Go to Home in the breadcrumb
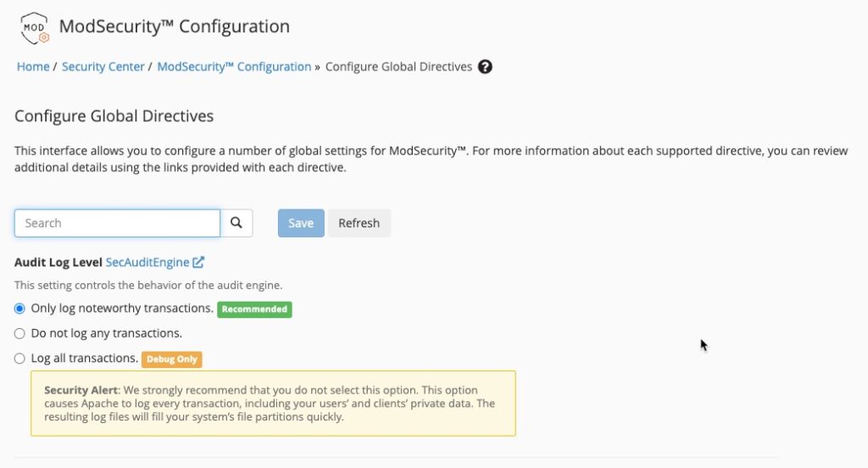 33,67
